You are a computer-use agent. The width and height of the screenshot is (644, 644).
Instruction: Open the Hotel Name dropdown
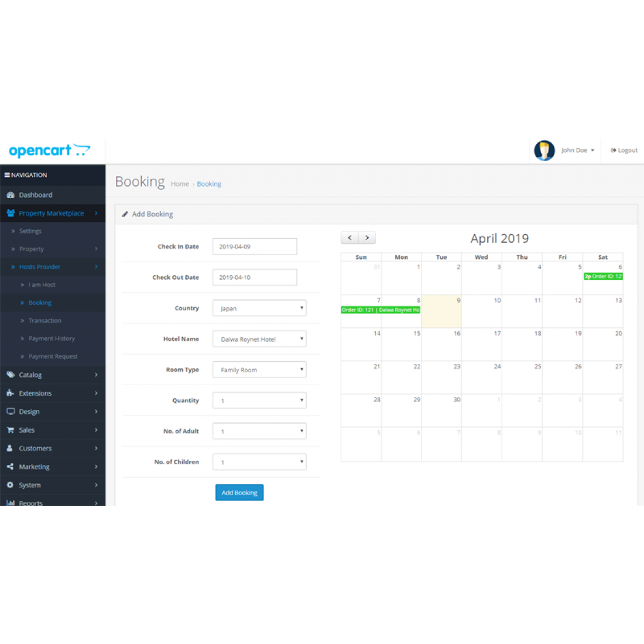point(259,339)
